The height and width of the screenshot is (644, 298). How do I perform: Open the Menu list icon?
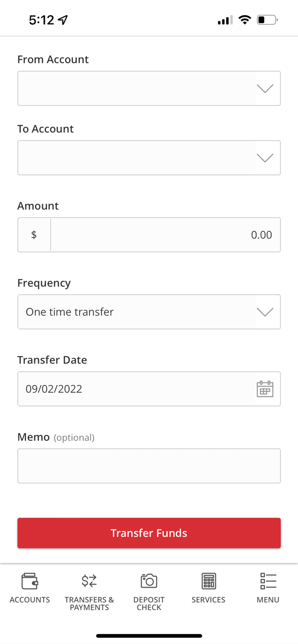pos(268,581)
